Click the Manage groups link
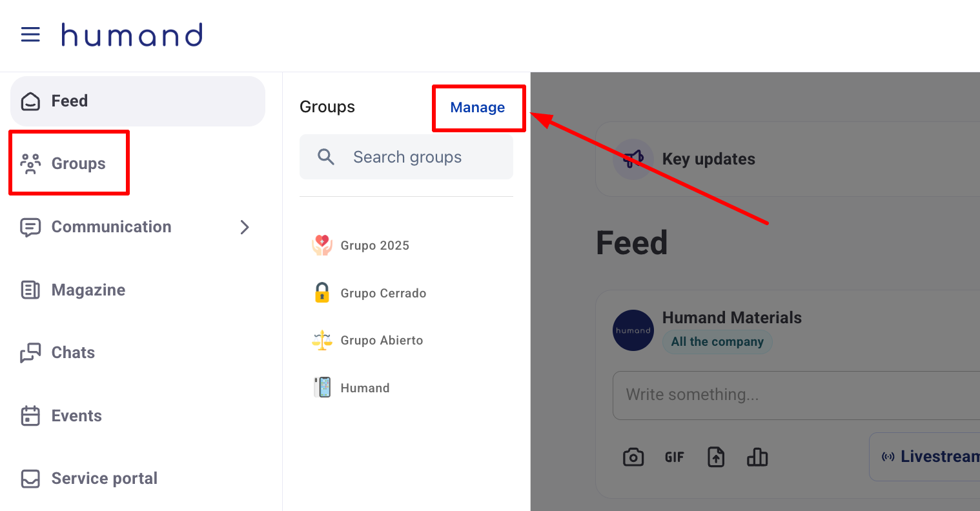 [478, 108]
